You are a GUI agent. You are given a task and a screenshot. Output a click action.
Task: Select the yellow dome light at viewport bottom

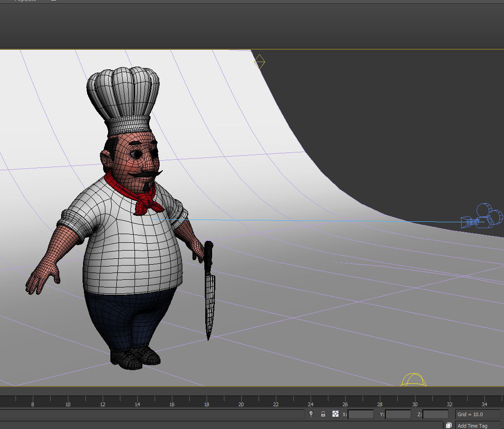tap(413, 379)
